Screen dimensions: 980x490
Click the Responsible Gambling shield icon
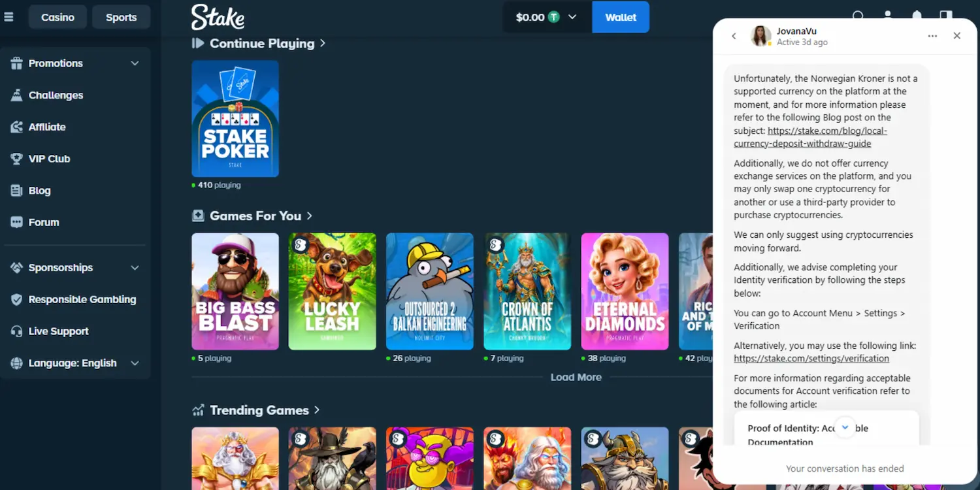[16, 299]
